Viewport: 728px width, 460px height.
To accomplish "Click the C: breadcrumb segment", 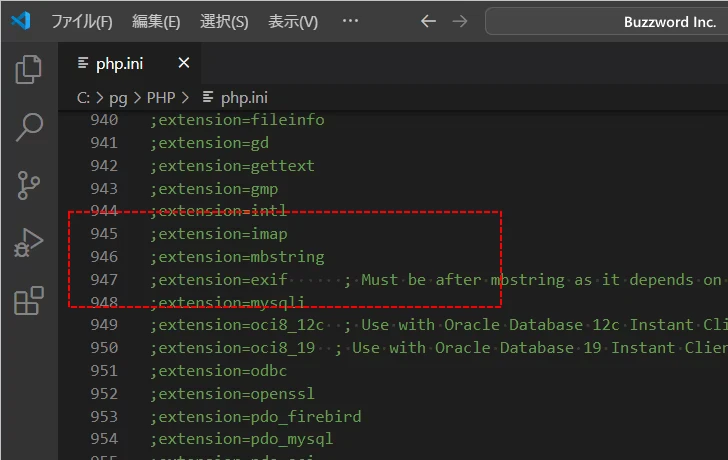I will click(x=83, y=98).
